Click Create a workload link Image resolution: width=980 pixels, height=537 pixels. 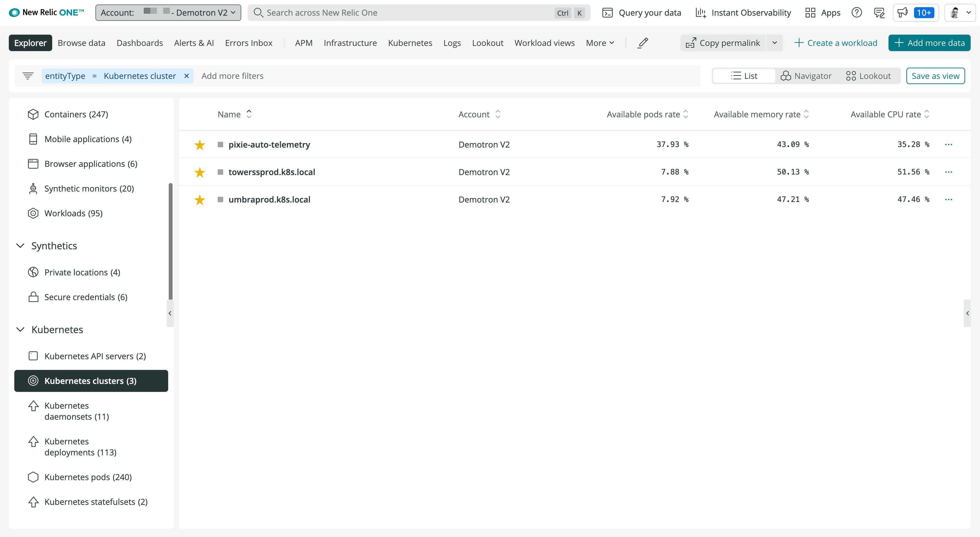(836, 43)
